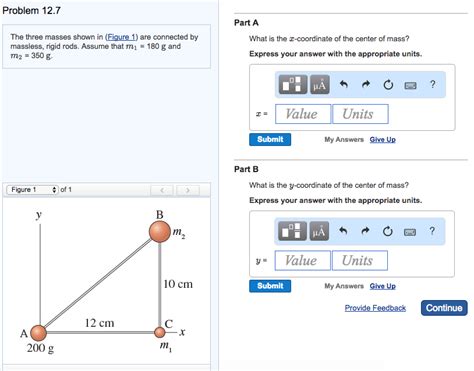Viewport: 474px width, 371px height.
Task: Open help question mark in Part A
Action: point(433,84)
